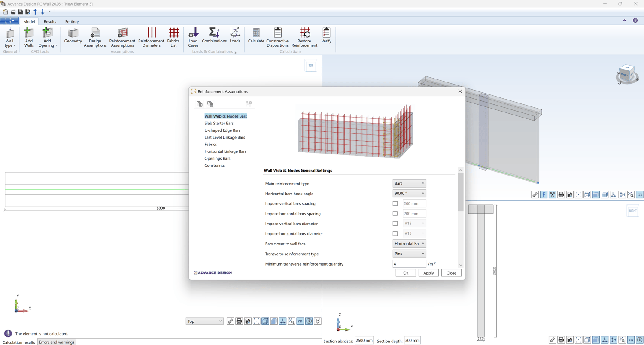Click Restore Reinforcement

click(304, 38)
